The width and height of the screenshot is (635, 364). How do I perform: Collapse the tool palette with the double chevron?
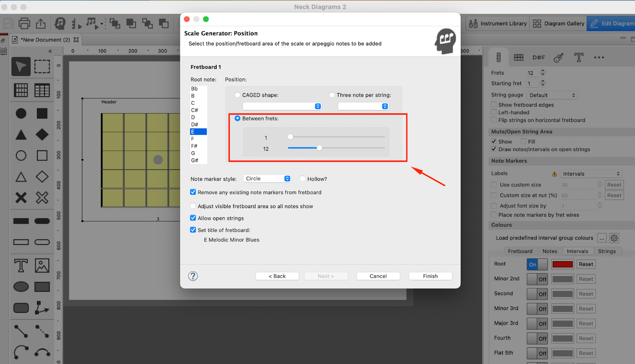(50, 51)
